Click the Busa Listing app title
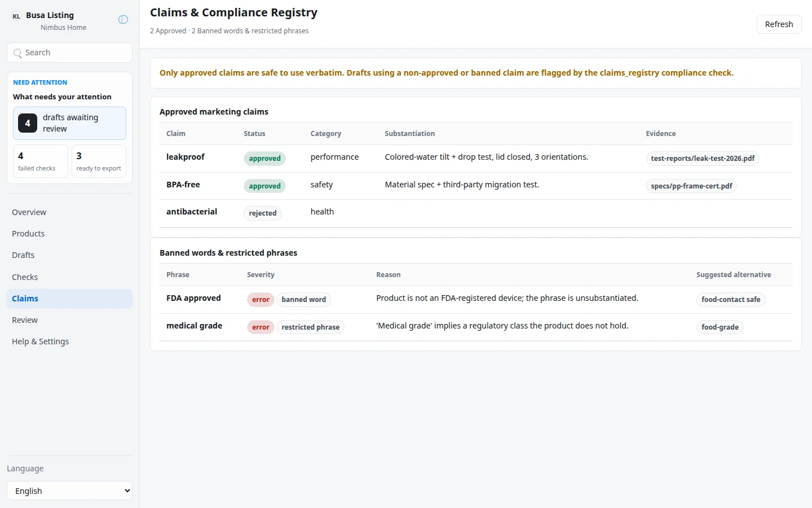 50,15
